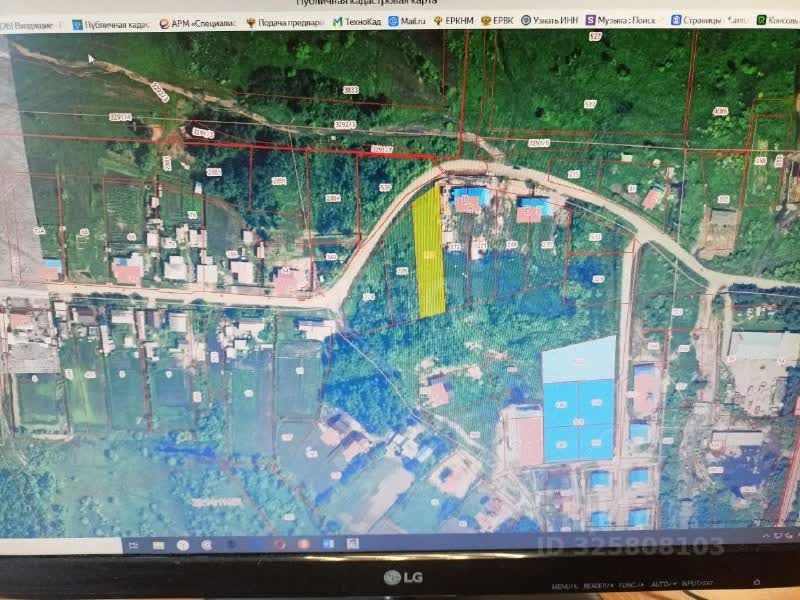
Task: Select the yellow highlighted land parcel
Action: pos(430,253)
